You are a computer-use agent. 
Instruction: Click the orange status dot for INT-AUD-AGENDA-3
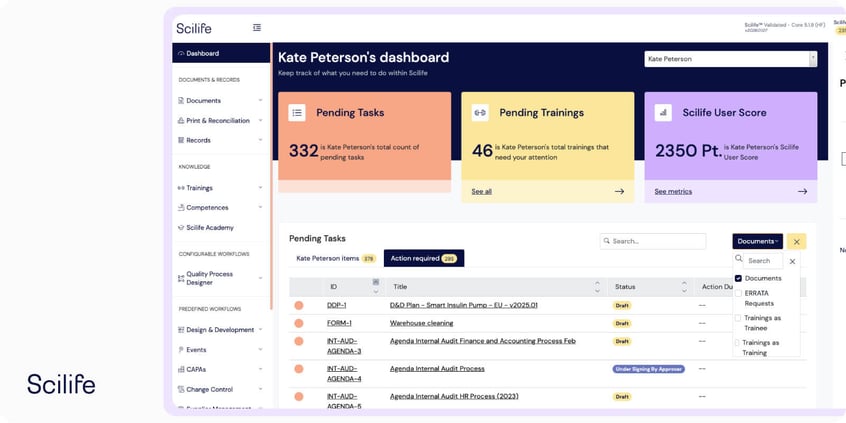point(299,341)
